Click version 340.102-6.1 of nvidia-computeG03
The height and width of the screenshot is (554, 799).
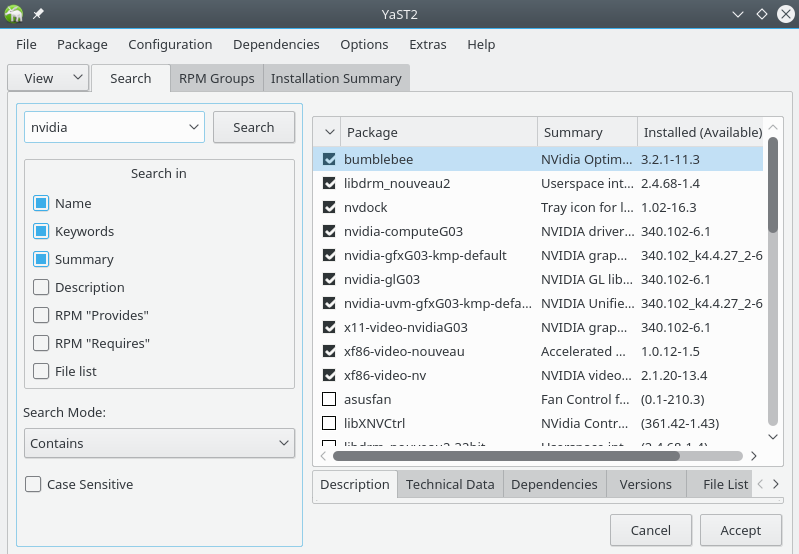pyautogui.click(x=676, y=231)
